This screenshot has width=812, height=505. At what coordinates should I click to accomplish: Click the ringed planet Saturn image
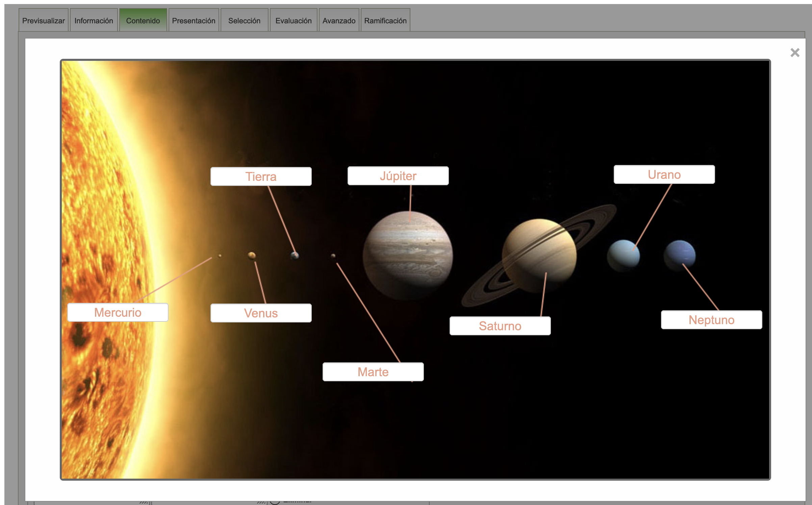click(x=539, y=255)
